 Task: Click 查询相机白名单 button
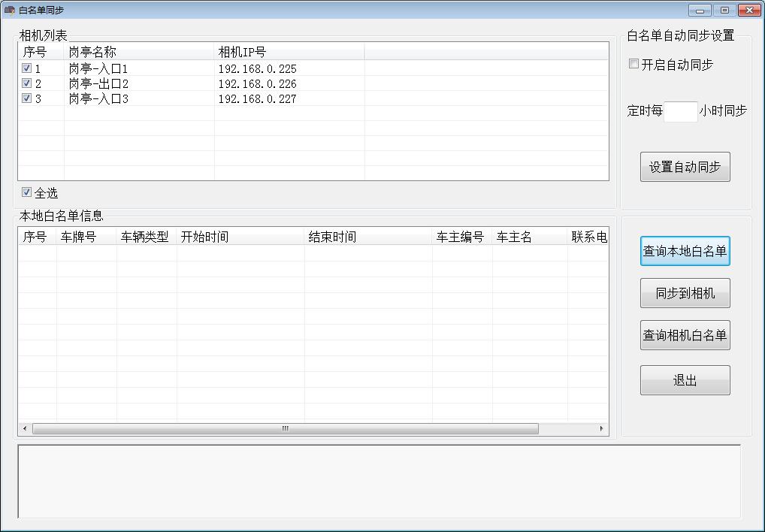pos(685,335)
